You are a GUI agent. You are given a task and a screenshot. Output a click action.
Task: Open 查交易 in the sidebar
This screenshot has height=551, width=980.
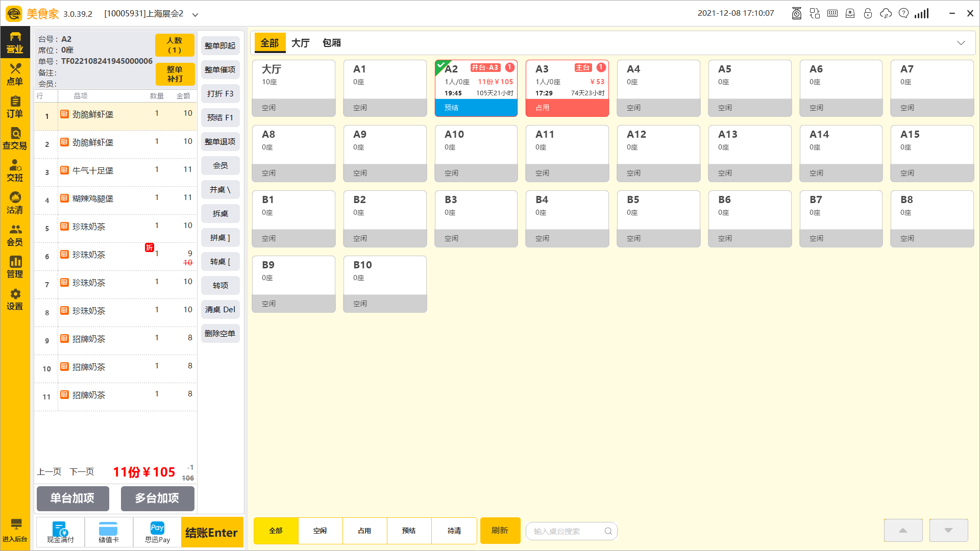click(15, 138)
